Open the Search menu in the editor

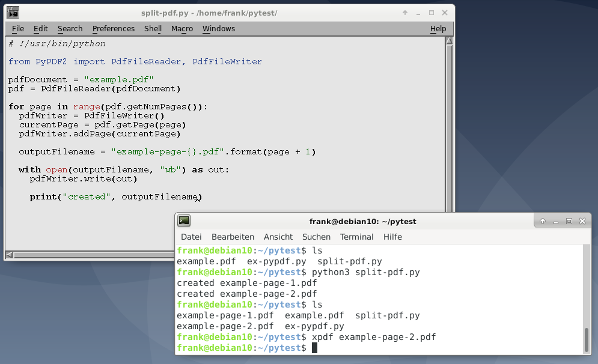pos(70,28)
